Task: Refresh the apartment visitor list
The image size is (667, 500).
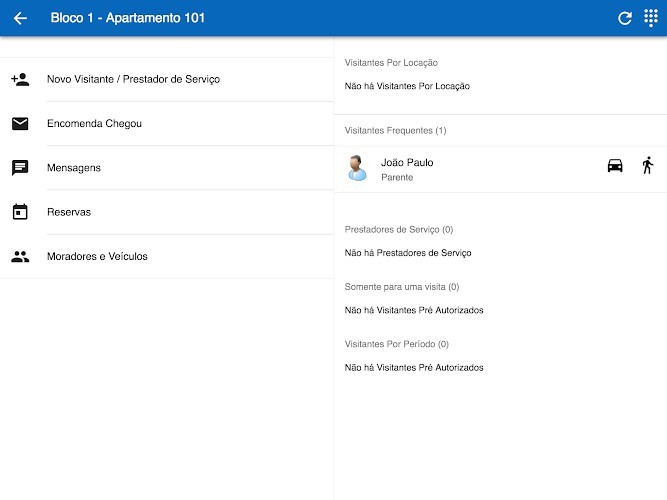Action: click(625, 18)
